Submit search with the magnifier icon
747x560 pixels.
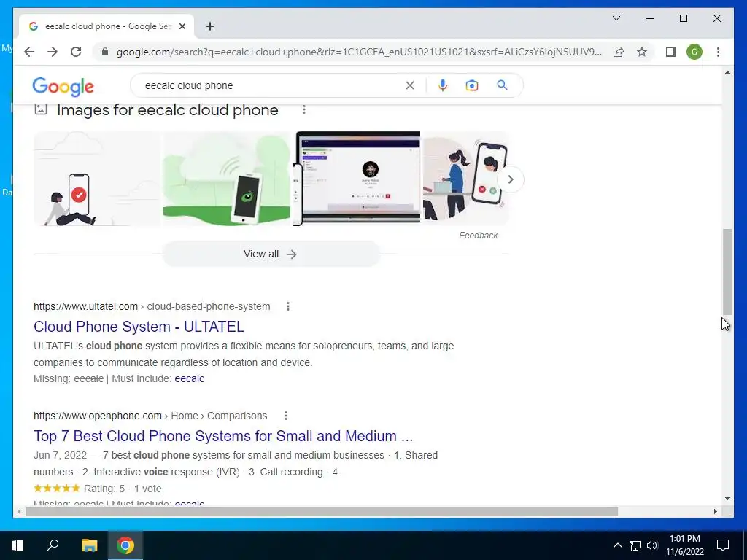click(x=502, y=85)
